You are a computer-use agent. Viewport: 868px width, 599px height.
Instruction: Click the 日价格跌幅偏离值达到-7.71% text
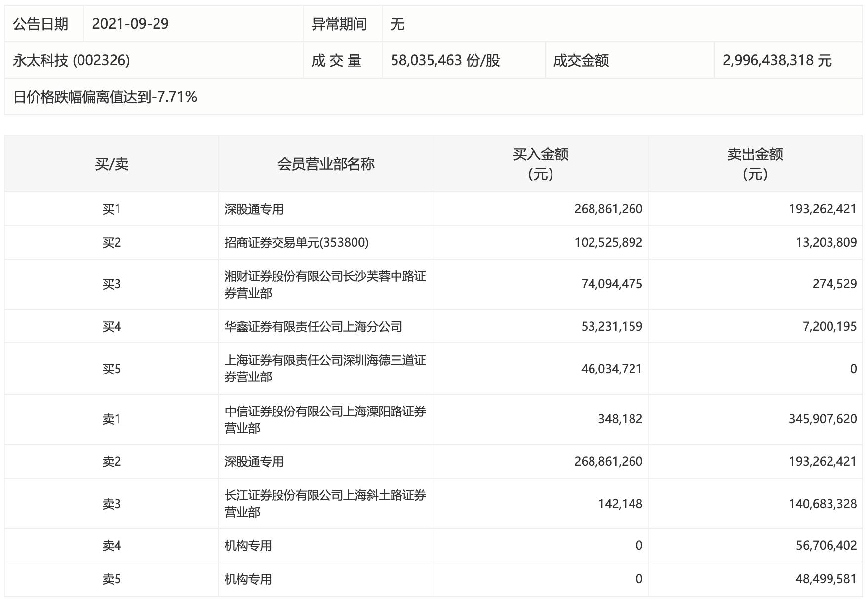tap(105, 97)
